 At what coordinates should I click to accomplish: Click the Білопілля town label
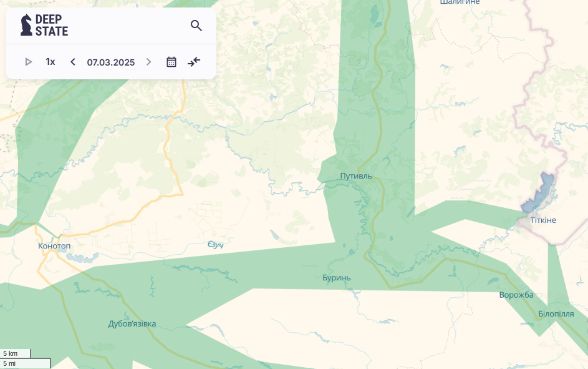click(x=556, y=314)
